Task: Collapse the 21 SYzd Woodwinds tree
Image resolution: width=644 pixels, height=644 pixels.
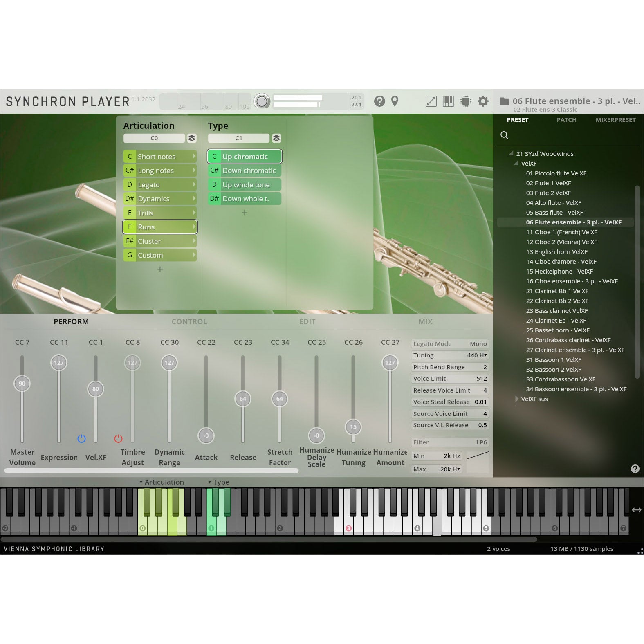Action: tap(511, 153)
